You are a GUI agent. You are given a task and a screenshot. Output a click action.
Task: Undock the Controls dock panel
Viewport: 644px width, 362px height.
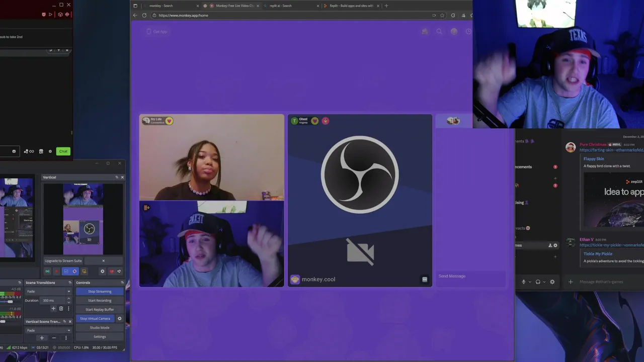coord(122,283)
